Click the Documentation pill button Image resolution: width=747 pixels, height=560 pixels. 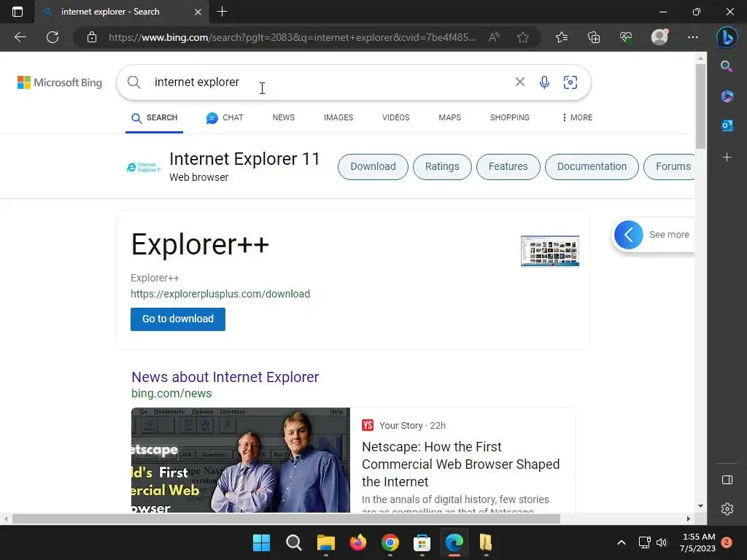(x=592, y=167)
